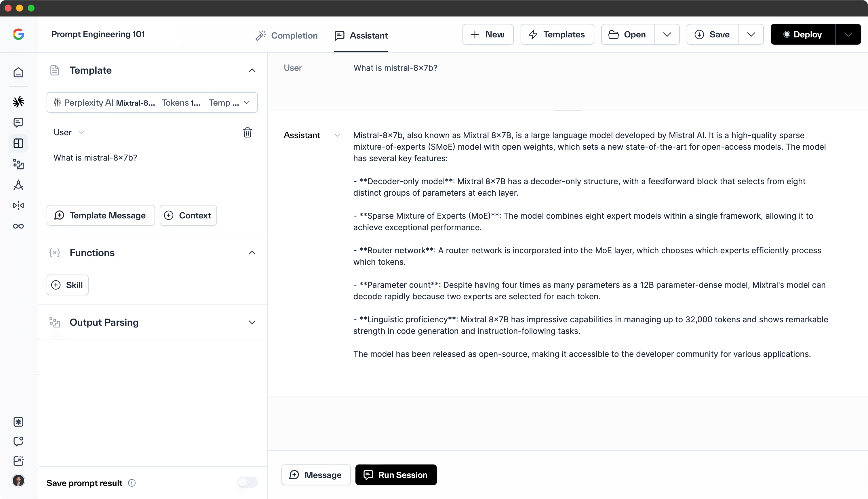The height and width of the screenshot is (499, 868).
Task: Delete the User template message via trash icon
Action: (x=248, y=132)
